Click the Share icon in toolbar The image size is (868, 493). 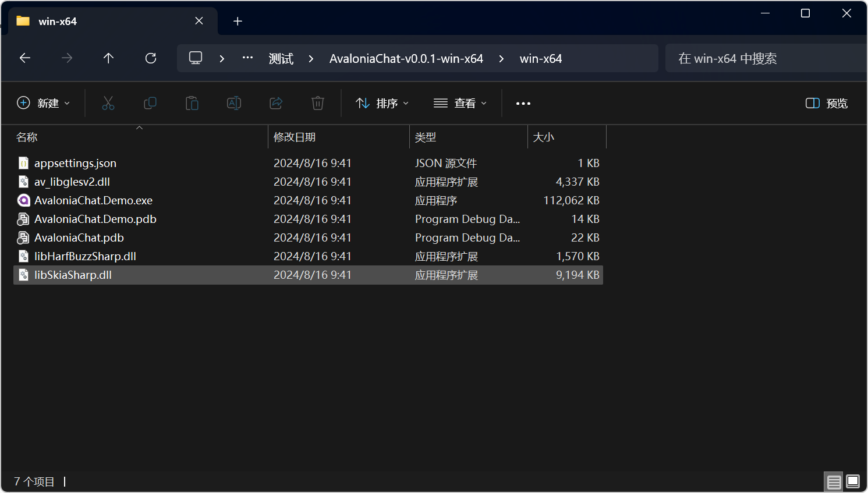pos(276,104)
